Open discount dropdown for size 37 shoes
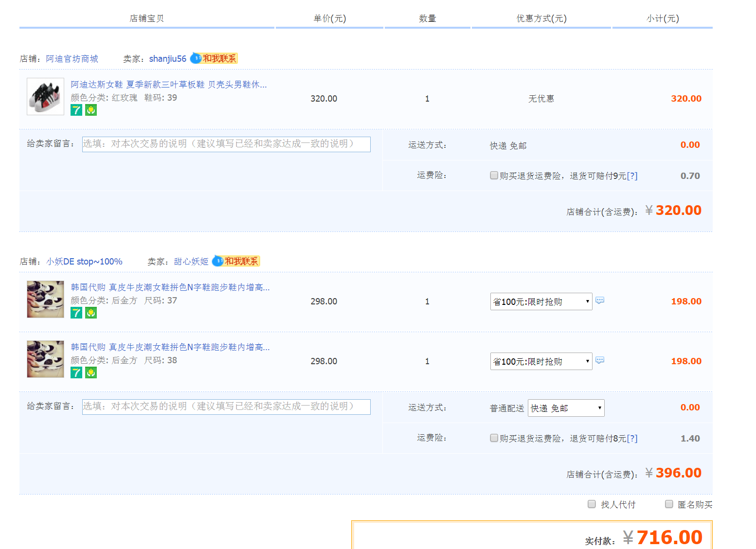 click(541, 301)
